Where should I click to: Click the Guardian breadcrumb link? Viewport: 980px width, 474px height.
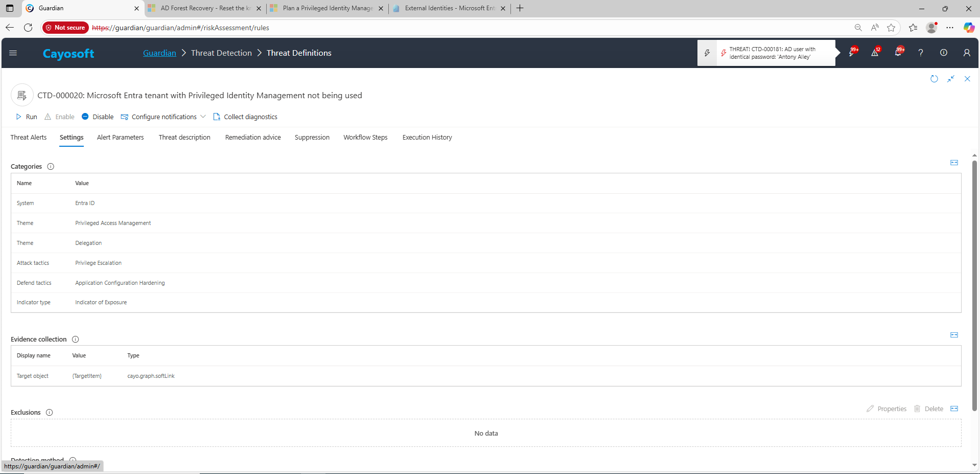coord(159,53)
